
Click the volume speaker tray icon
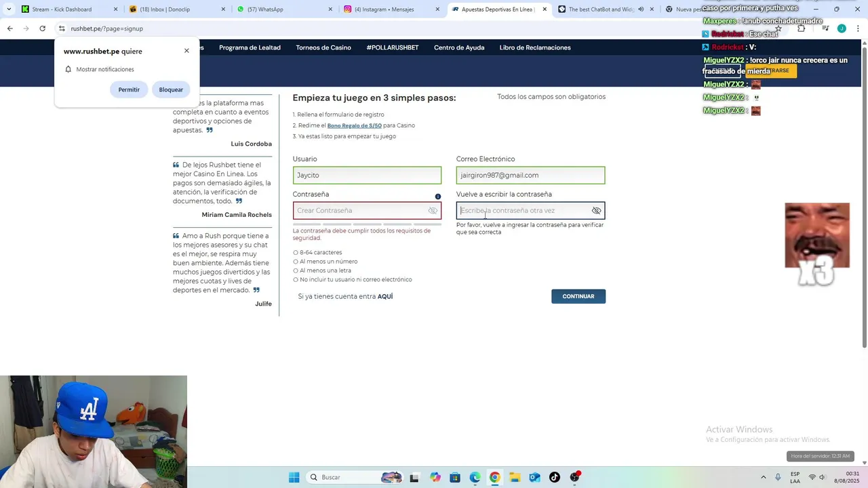pos(821,477)
